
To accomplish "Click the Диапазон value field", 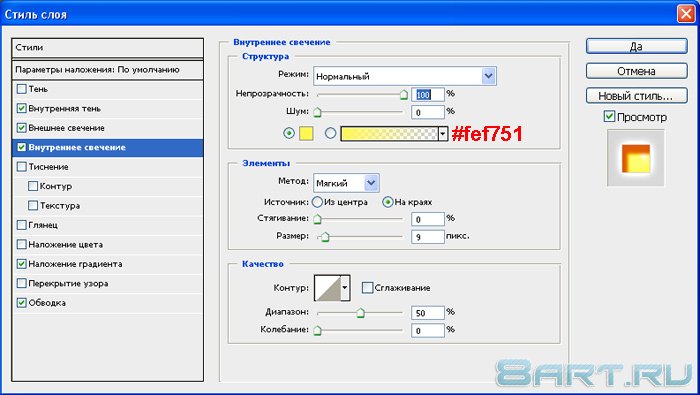I will click(428, 313).
